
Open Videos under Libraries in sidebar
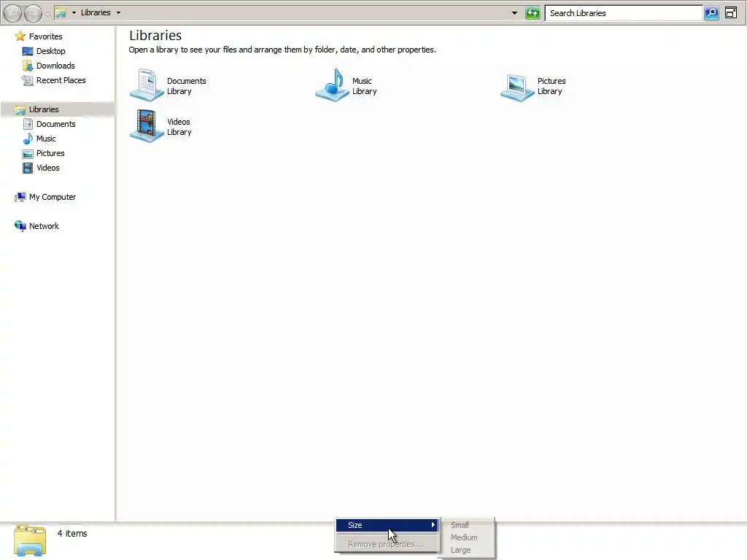click(47, 168)
